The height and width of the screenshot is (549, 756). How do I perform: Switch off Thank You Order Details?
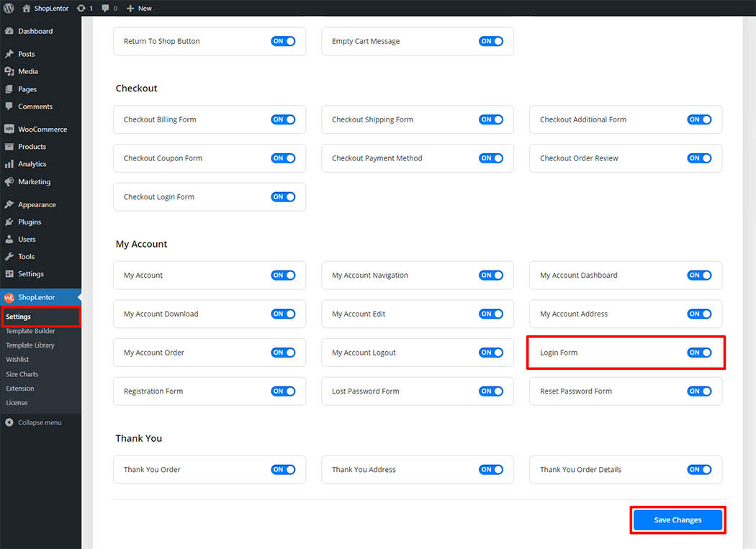click(x=698, y=469)
